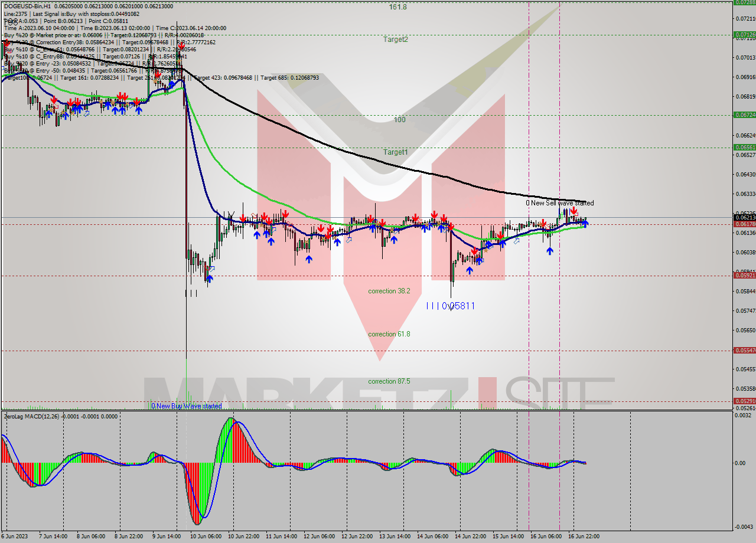Click the red 0.06178 price level tag
This screenshot has height=543, width=756.
tap(744, 224)
